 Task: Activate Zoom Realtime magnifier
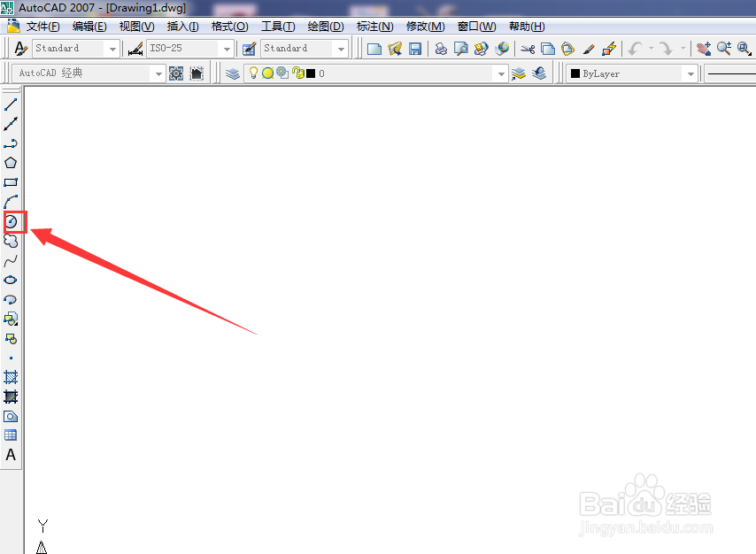(x=724, y=48)
